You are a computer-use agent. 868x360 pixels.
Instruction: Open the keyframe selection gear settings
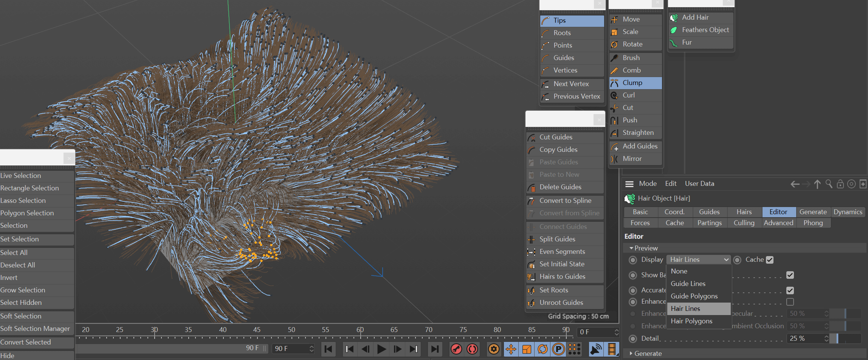494,349
